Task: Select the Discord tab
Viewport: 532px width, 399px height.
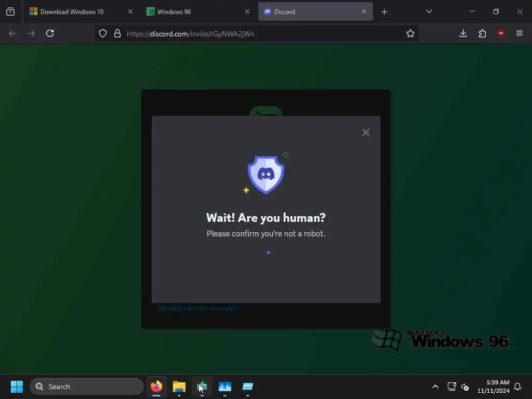Action: coord(315,11)
